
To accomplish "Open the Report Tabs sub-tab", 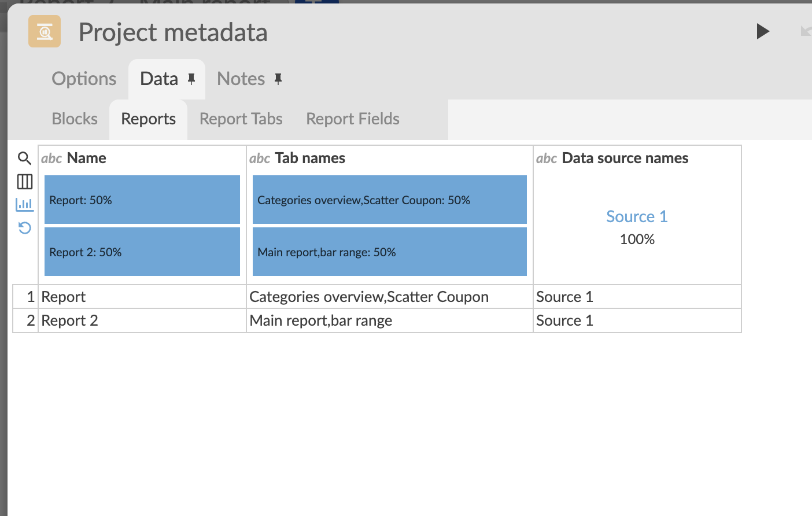I will 241,119.
